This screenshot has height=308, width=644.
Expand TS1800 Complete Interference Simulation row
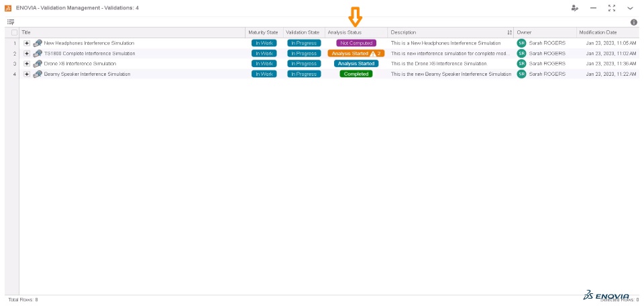tap(27, 54)
